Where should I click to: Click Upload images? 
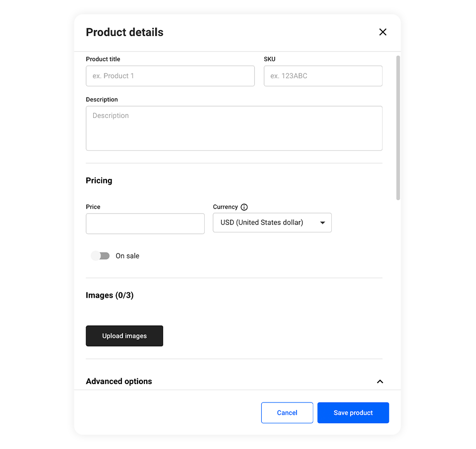(x=124, y=336)
